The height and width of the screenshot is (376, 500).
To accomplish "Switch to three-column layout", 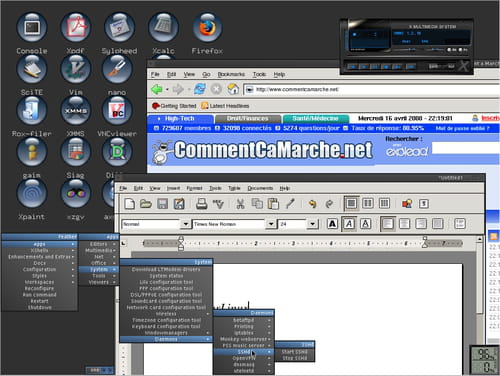I will tap(384, 203).
